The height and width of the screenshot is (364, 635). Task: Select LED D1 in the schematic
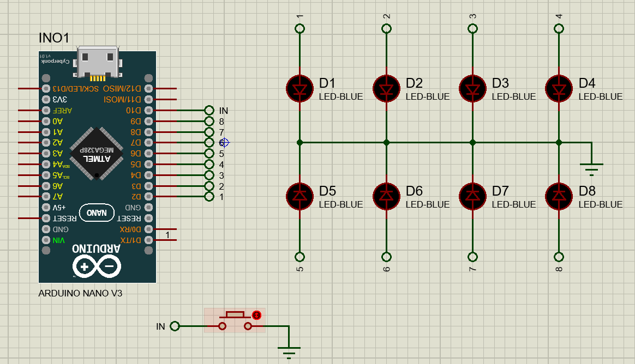coord(299,87)
